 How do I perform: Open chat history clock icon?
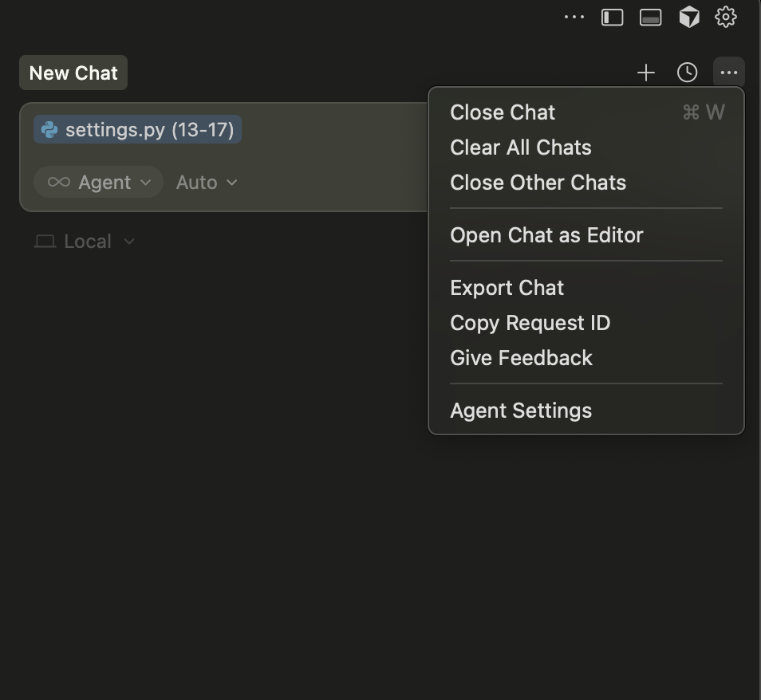point(687,73)
